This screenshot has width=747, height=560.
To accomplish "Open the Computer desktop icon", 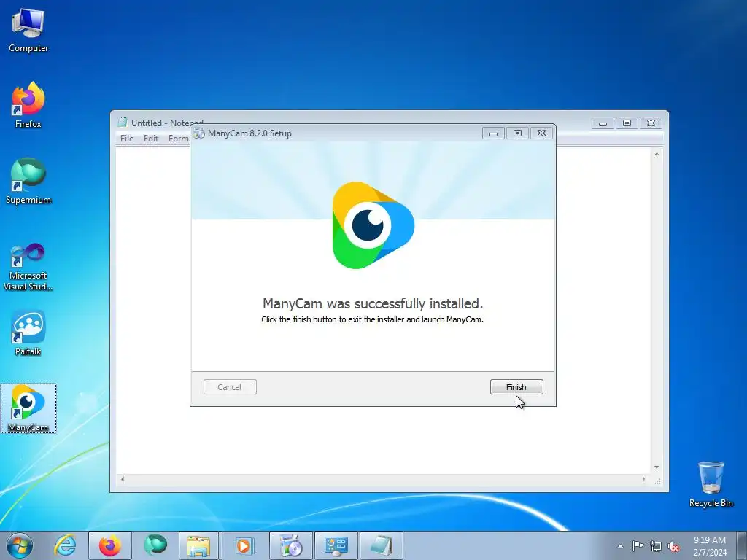I will pos(28,31).
